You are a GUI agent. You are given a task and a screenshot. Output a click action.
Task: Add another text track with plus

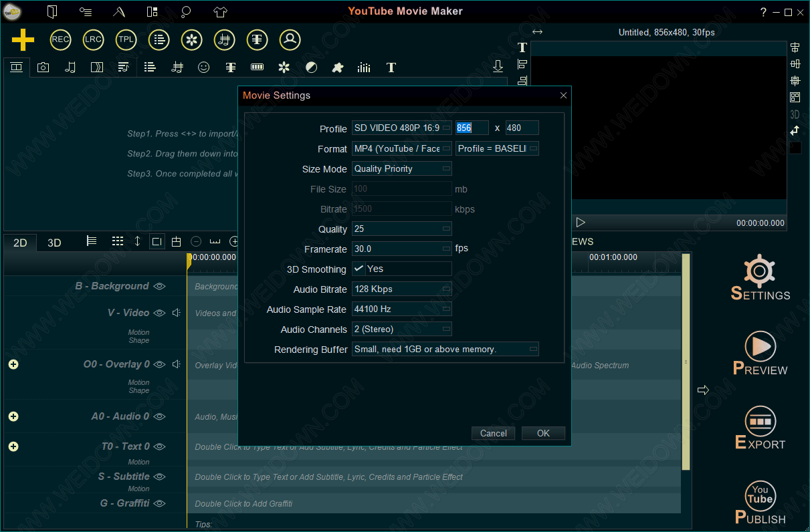click(13, 446)
